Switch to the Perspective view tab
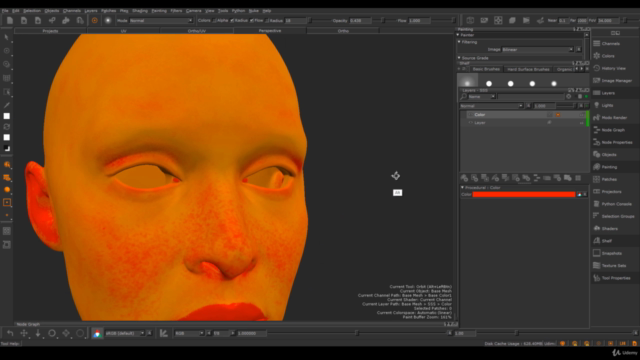Screen dimensions: 640x360 (270, 31)
